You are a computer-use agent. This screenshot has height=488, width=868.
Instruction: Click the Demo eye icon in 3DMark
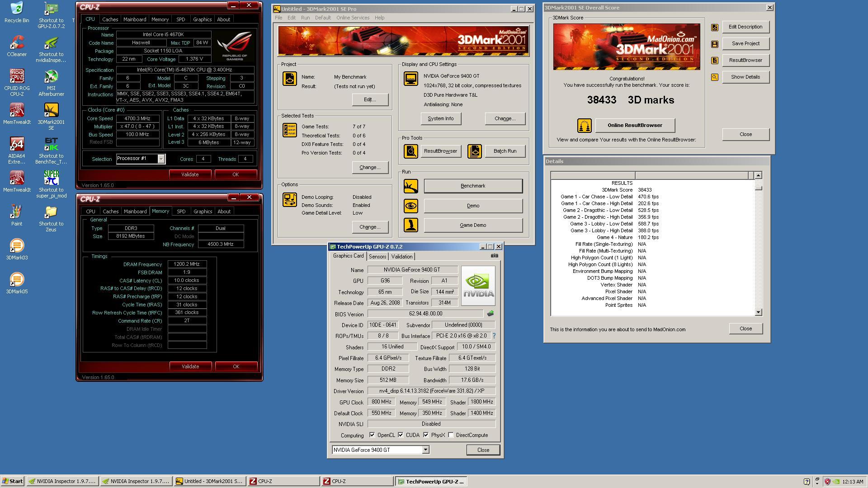pos(410,206)
